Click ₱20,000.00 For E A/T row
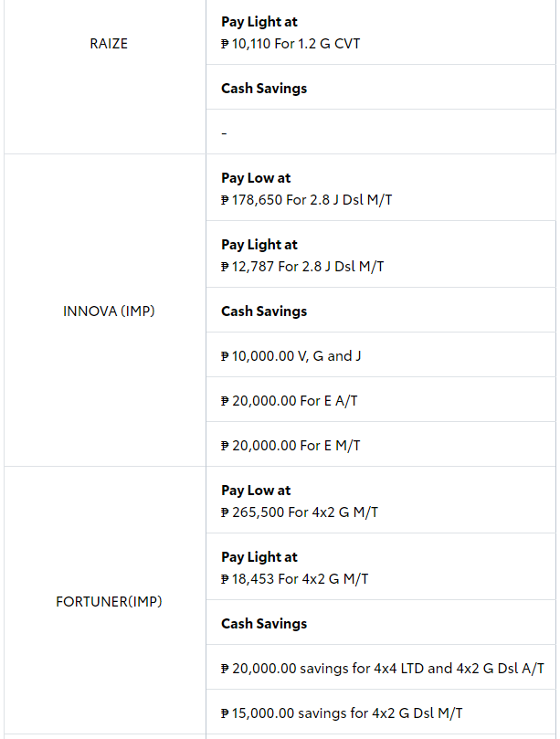The image size is (560, 739). 381,400
